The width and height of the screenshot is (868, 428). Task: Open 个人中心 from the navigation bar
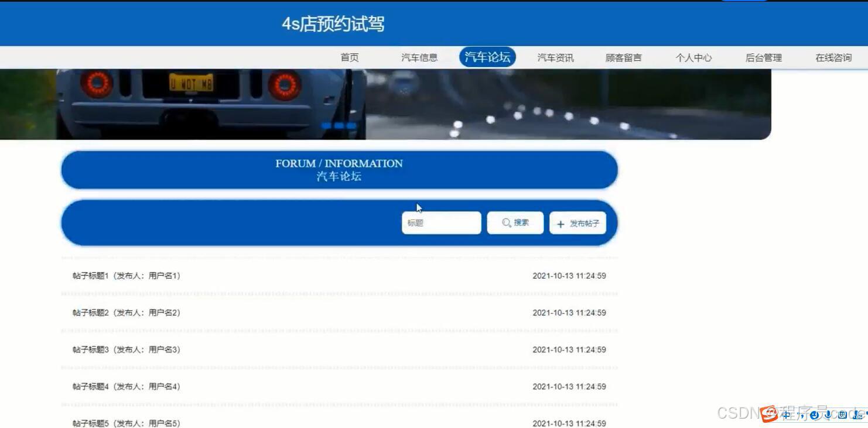click(693, 57)
